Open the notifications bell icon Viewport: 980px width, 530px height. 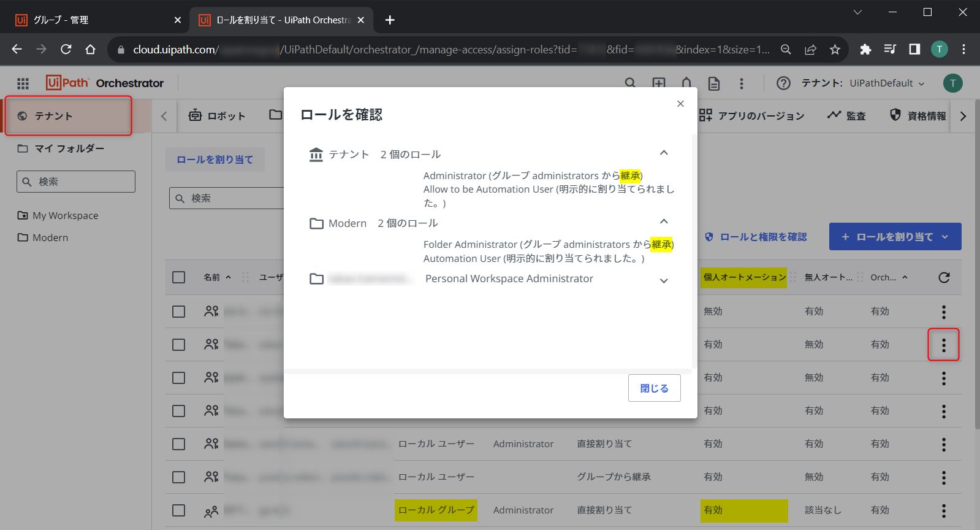(686, 83)
